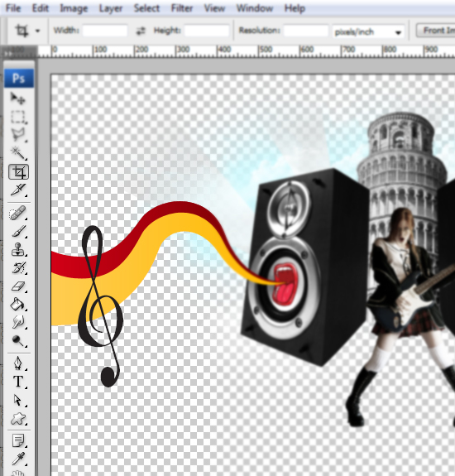Open the Filter menu
The image size is (455, 476).
tap(182, 8)
